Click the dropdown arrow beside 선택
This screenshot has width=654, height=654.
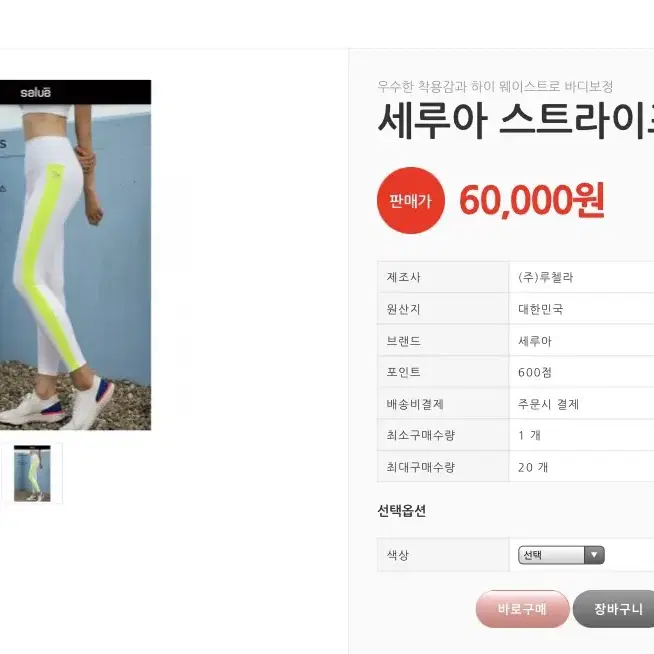pyautogui.click(x=594, y=555)
